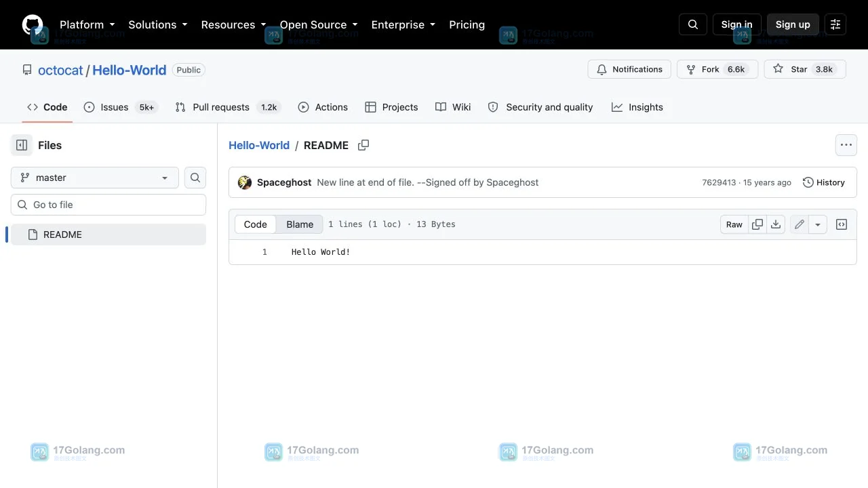Open Security and quality tab
868x488 pixels.
pyautogui.click(x=540, y=107)
